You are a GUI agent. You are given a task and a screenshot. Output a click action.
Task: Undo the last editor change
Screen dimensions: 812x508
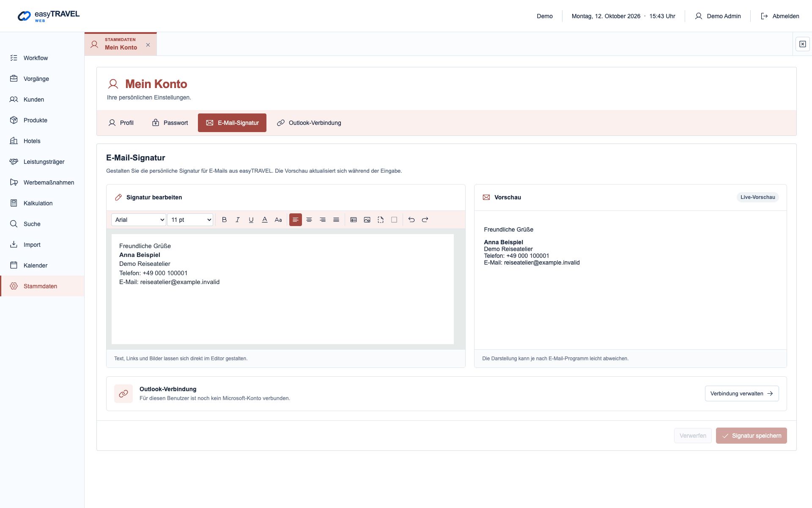(411, 220)
